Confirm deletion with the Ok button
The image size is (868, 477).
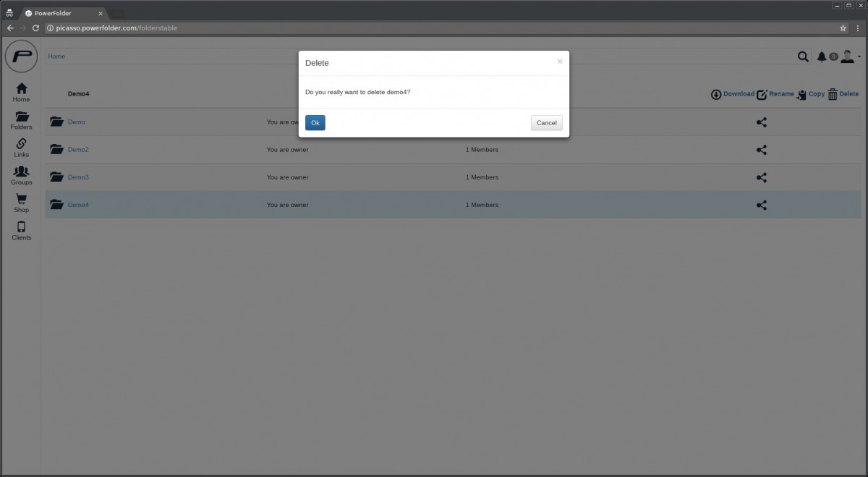(x=315, y=122)
